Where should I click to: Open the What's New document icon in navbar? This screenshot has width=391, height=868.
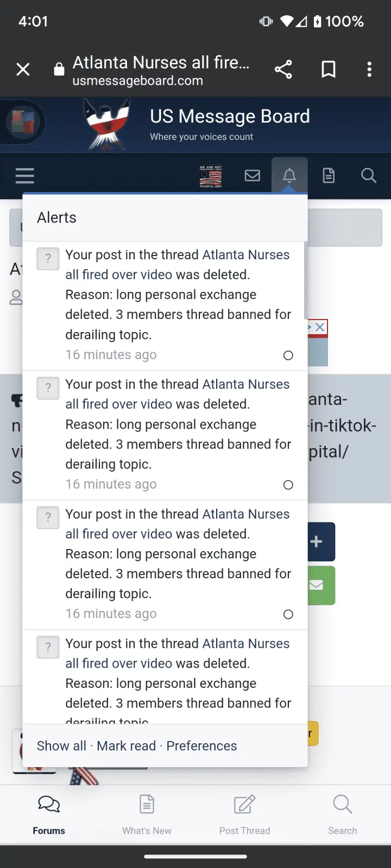click(x=329, y=176)
